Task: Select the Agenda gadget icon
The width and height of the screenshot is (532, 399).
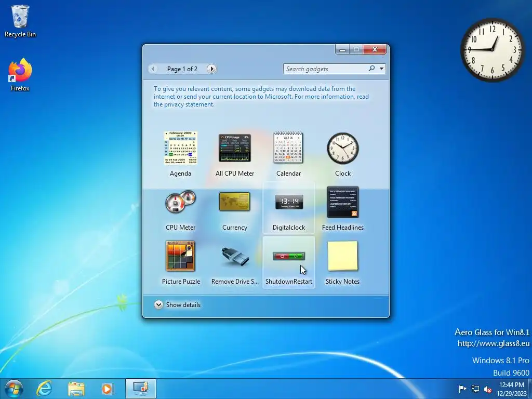Action: [x=180, y=148]
